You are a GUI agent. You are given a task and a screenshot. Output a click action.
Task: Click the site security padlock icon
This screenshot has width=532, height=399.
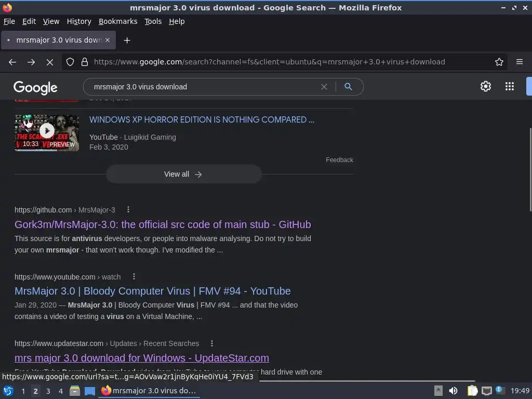click(x=85, y=62)
